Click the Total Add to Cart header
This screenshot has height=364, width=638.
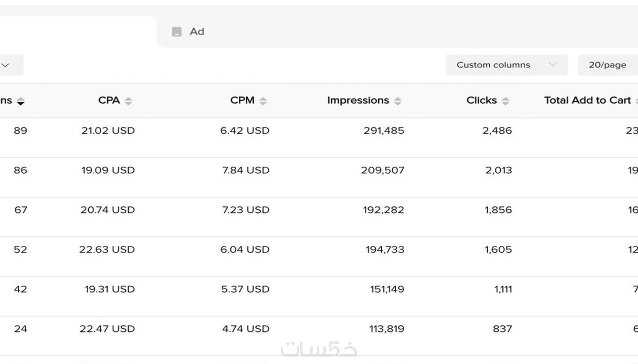[x=587, y=100]
